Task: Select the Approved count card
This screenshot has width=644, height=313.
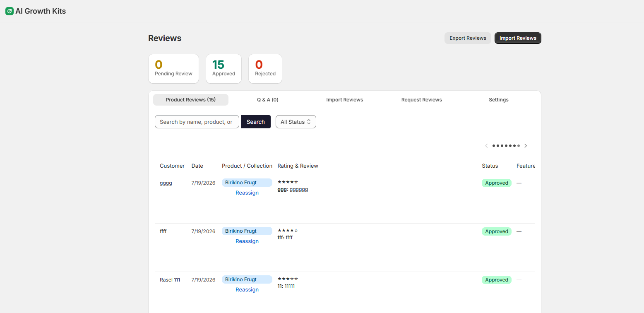Action: click(x=223, y=69)
